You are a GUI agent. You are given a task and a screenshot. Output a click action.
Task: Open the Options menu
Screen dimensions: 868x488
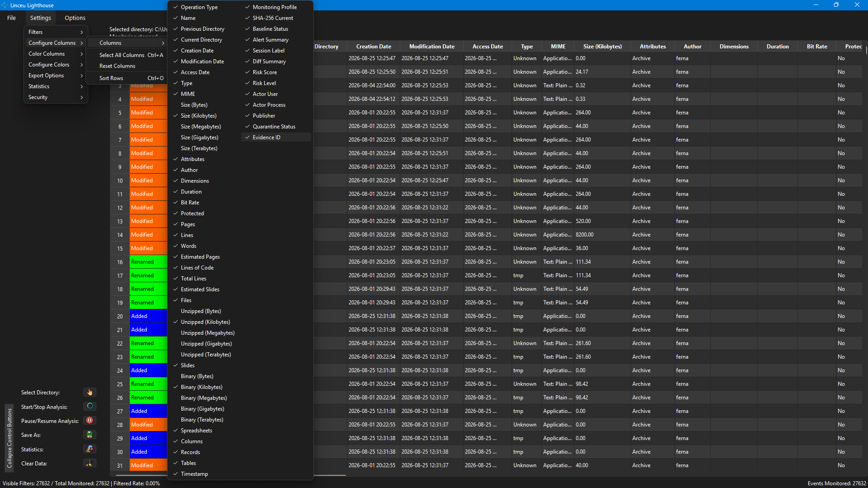point(75,18)
